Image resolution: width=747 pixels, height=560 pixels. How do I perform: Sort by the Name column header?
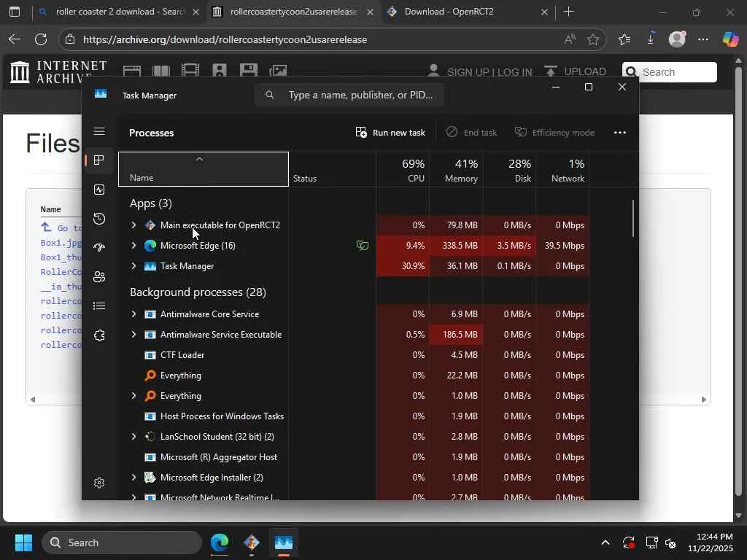(204, 169)
